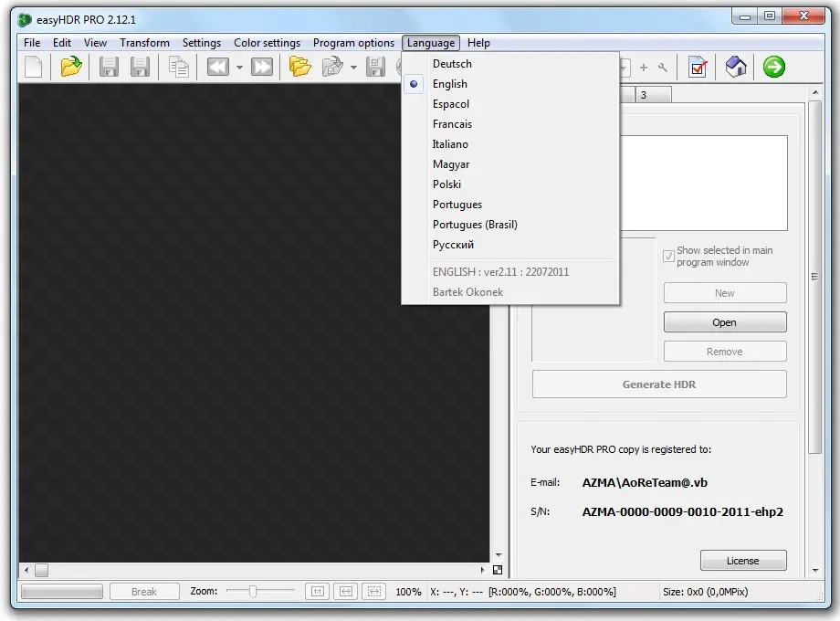Screen dimensions: 840x621
Task: Click the document with red checkmark icon
Action: (698, 67)
